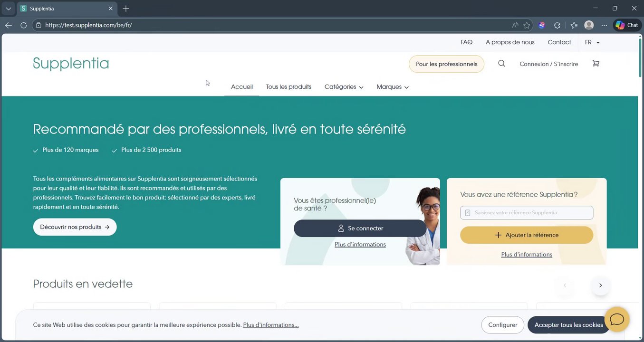Image resolution: width=644 pixels, height=342 pixels.
Task: Click the Plus de 120 marques text
Action: point(70,150)
